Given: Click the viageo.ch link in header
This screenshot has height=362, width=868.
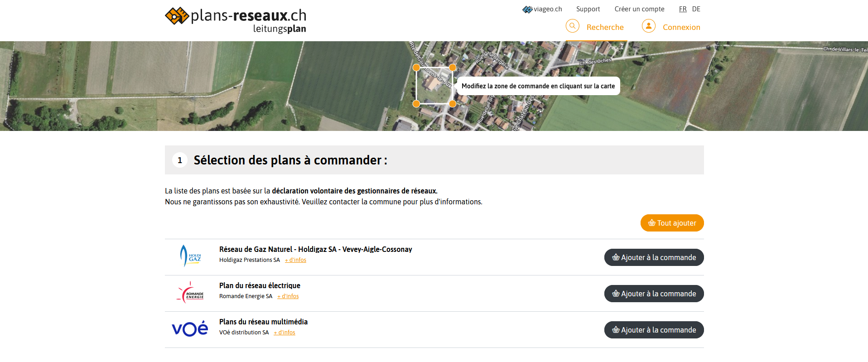Looking at the screenshot, I should (x=542, y=9).
